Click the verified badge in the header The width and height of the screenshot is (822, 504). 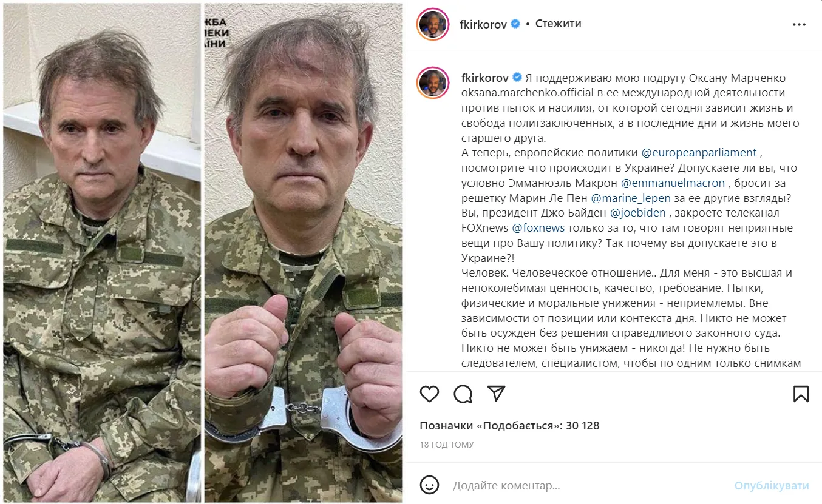(516, 24)
